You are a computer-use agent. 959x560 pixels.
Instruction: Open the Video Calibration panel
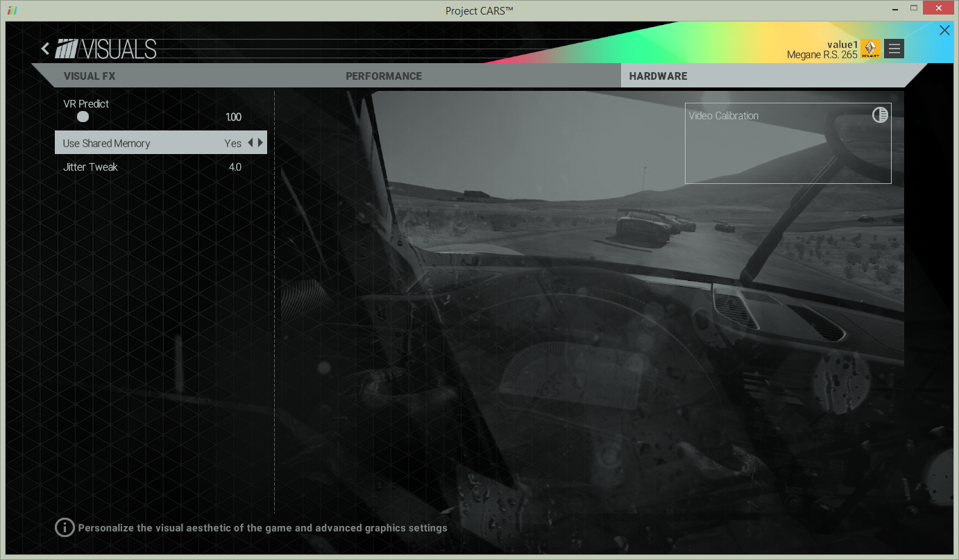coord(788,144)
